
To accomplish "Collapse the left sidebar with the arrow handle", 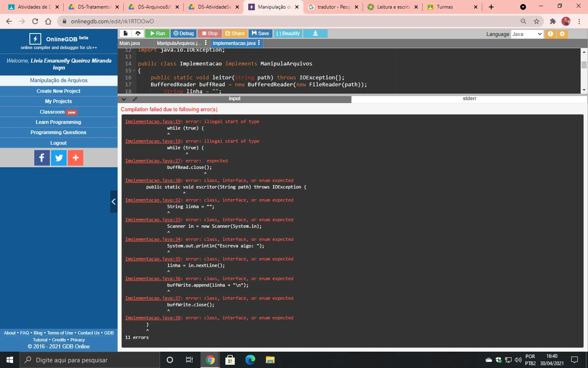I will pos(114,202).
